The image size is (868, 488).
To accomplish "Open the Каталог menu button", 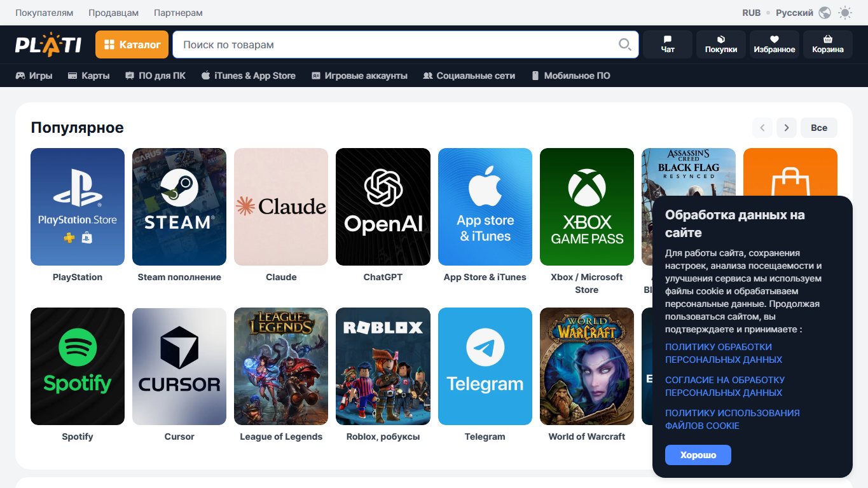I will (132, 44).
